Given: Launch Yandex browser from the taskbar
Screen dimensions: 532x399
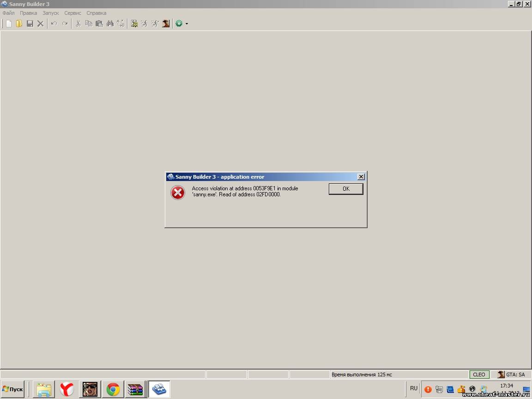Looking at the screenshot, I should click(67, 389).
